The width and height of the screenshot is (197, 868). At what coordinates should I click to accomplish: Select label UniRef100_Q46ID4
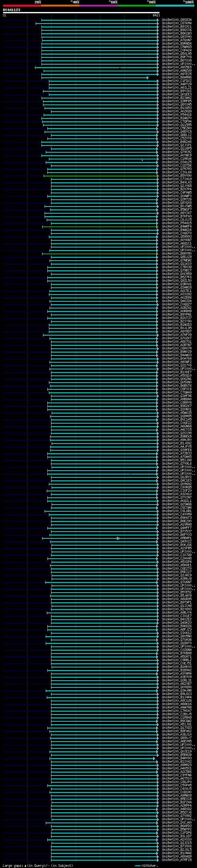(x=177, y=301)
